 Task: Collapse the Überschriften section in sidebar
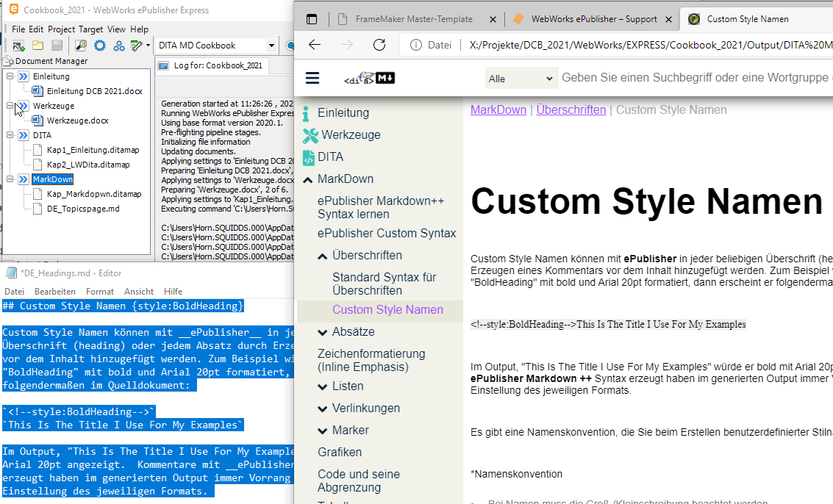point(322,256)
